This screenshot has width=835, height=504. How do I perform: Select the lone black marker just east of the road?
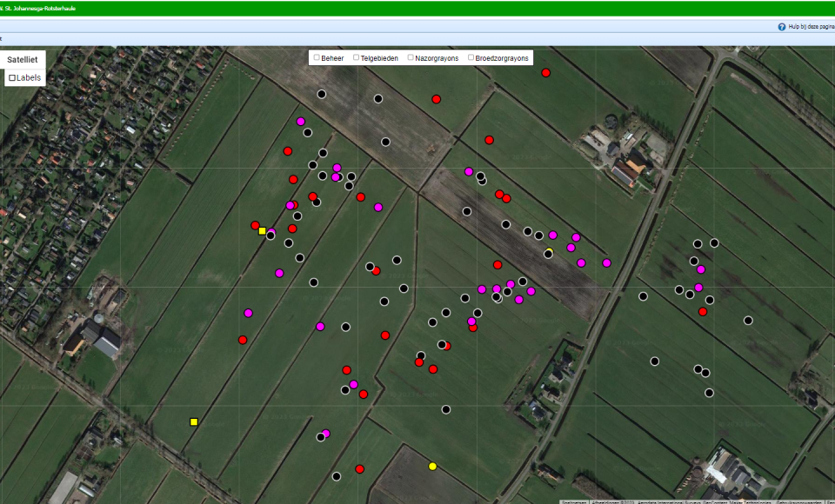pos(644,296)
